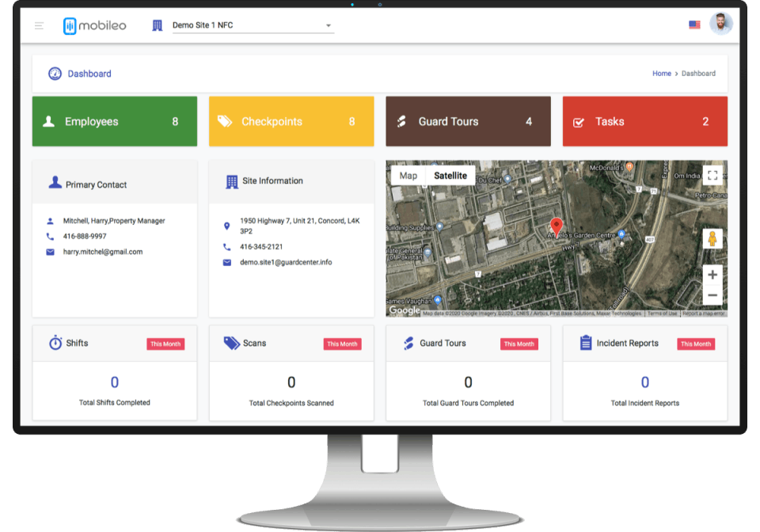Click the Dashboard gauge icon
Screen dimensions: 760x532
point(55,74)
